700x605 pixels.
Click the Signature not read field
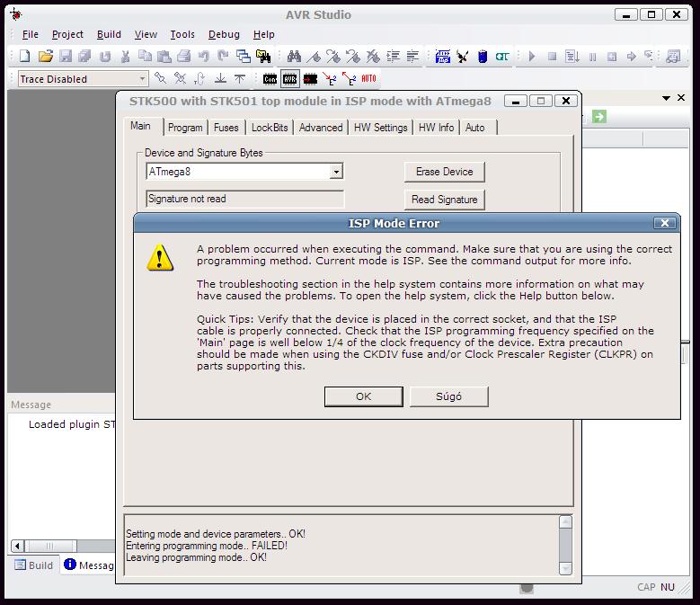pyautogui.click(x=245, y=200)
